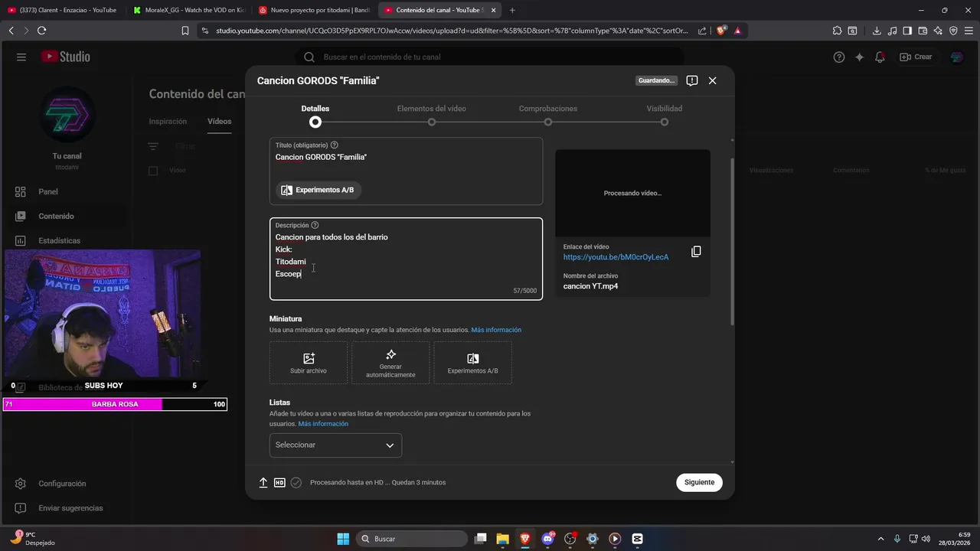Switch to the Clarent - Enzaciao YouTube tab
980x551 pixels.
coord(63,10)
